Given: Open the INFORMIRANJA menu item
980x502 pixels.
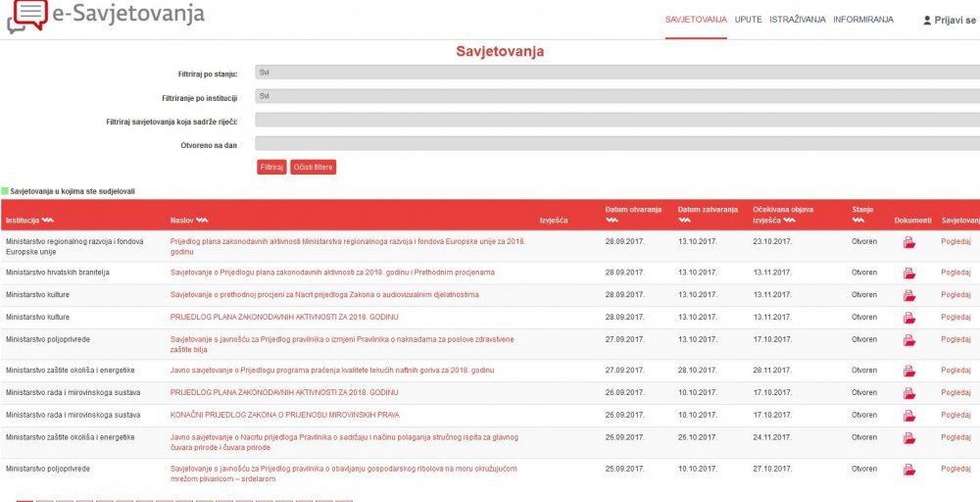Looking at the screenshot, I should pyautogui.click(x=863, y=20).
